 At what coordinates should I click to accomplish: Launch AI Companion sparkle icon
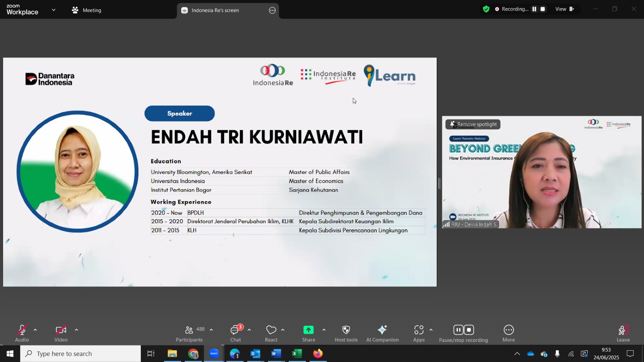(382, 330)
